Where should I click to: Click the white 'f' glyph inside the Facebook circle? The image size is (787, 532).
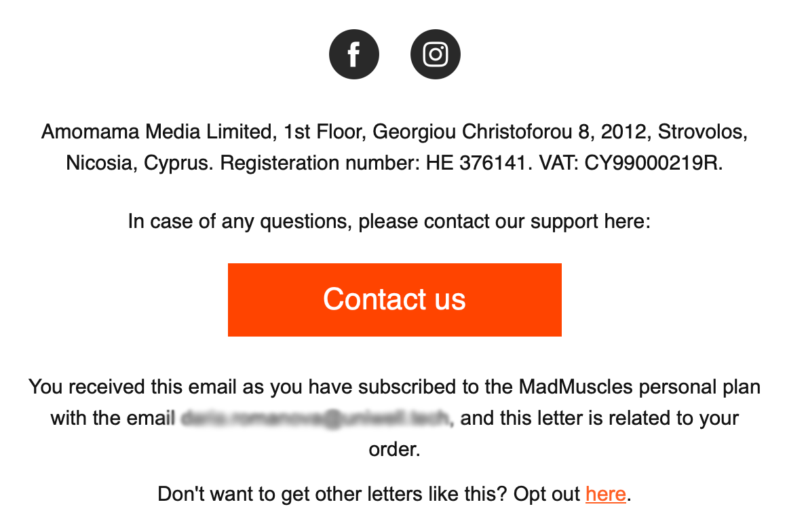(354, 54)
